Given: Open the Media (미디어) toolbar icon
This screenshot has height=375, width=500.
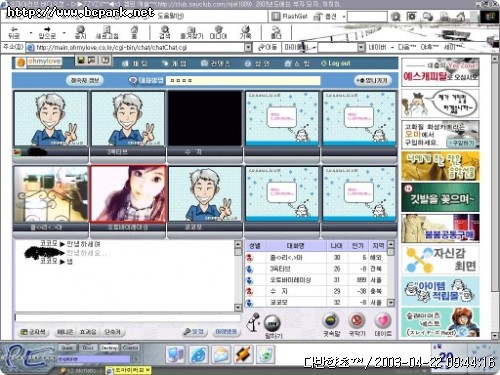Looking at the screenshot, I should pyautogui.click(x=218, y=32).
